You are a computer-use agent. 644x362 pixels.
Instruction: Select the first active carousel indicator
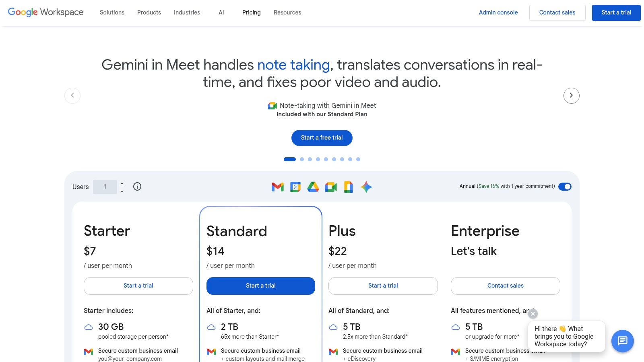pyautogui.click(x=290, y=159)
